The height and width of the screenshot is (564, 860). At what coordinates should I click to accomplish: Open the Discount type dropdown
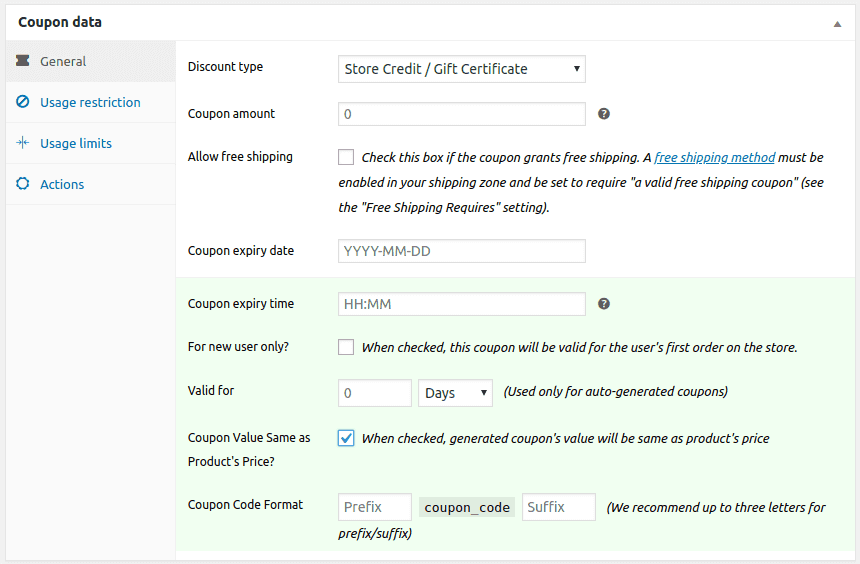click(461, 69)
